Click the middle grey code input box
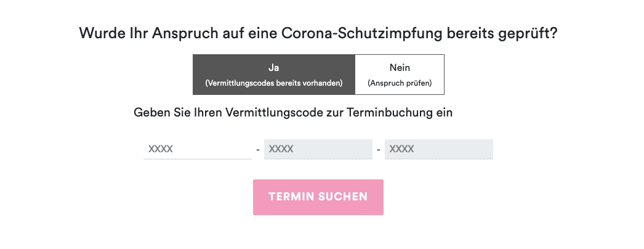The height and width of the screenshot is (249, 644). [318, 149]
